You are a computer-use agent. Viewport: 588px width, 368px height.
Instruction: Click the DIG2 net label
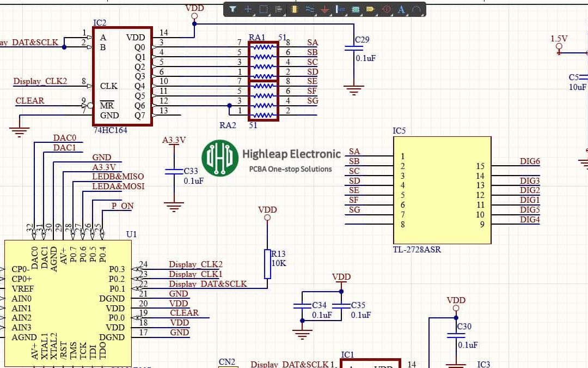[x=530, y=190]
